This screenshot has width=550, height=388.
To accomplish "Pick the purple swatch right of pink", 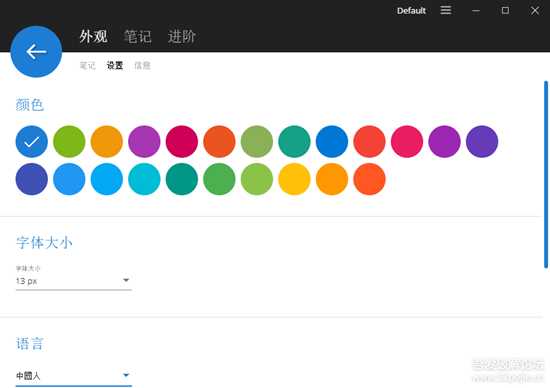I will tap(444, 141).
